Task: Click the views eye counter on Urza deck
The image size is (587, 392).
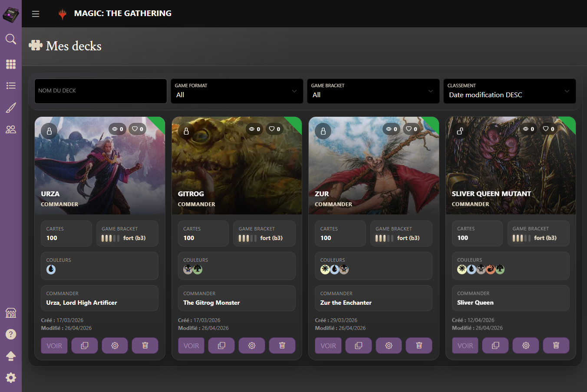Action: (118, 129)
